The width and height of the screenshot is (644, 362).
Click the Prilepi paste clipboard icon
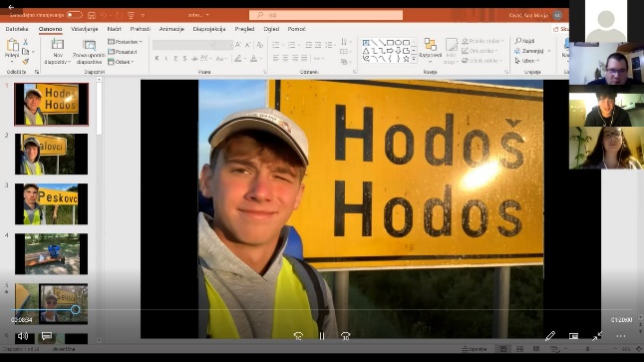point(12,49)
